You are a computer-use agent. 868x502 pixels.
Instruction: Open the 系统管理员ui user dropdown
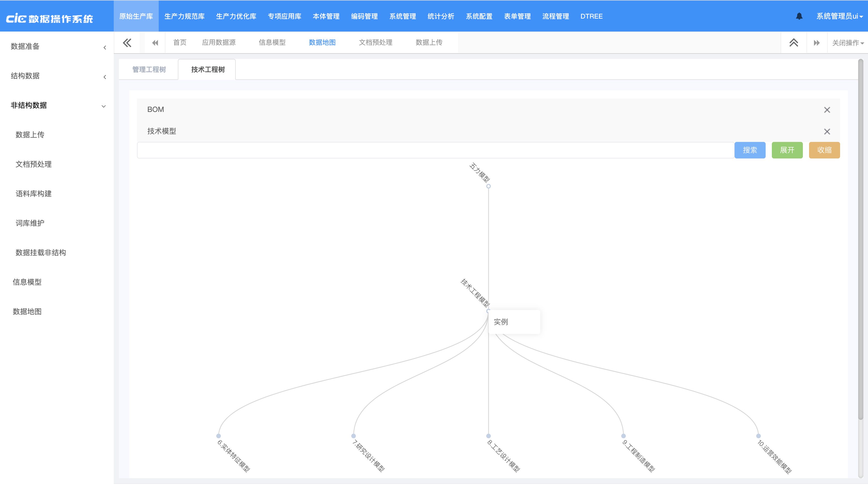(x=839, y=16)
